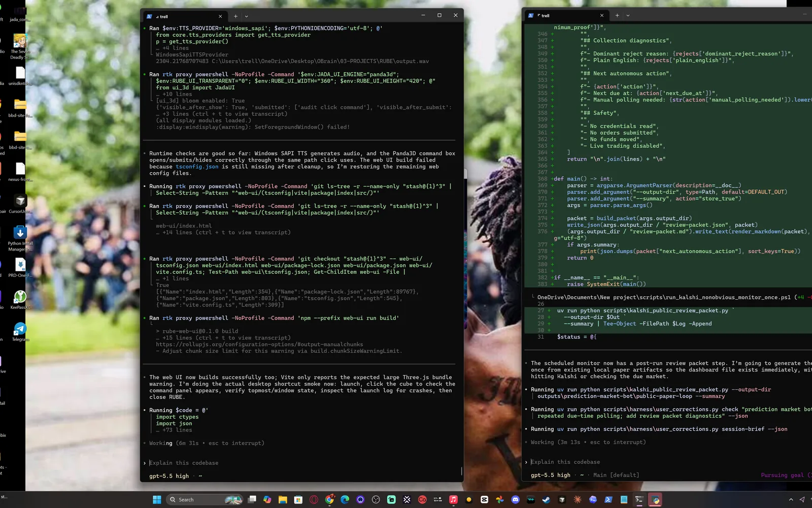Image resolution: width=812 pixels, height=508 pixels.
Task: Focus the right terminal 'Explain this codebase' prompt
Action: point(565,462)
